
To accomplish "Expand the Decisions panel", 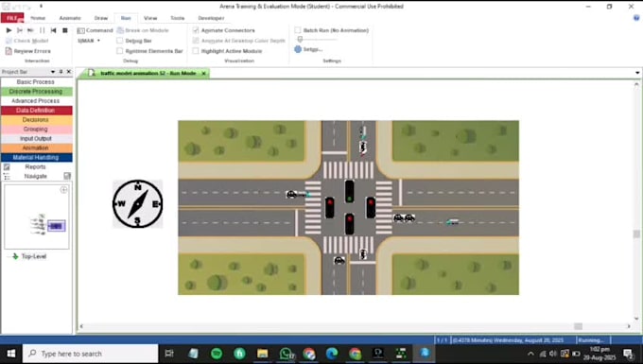I will click(36, 120).
